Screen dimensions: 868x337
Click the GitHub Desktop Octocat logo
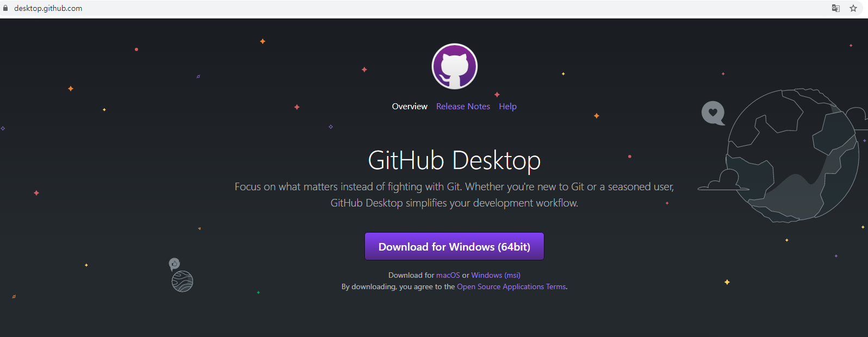point(455,66)
